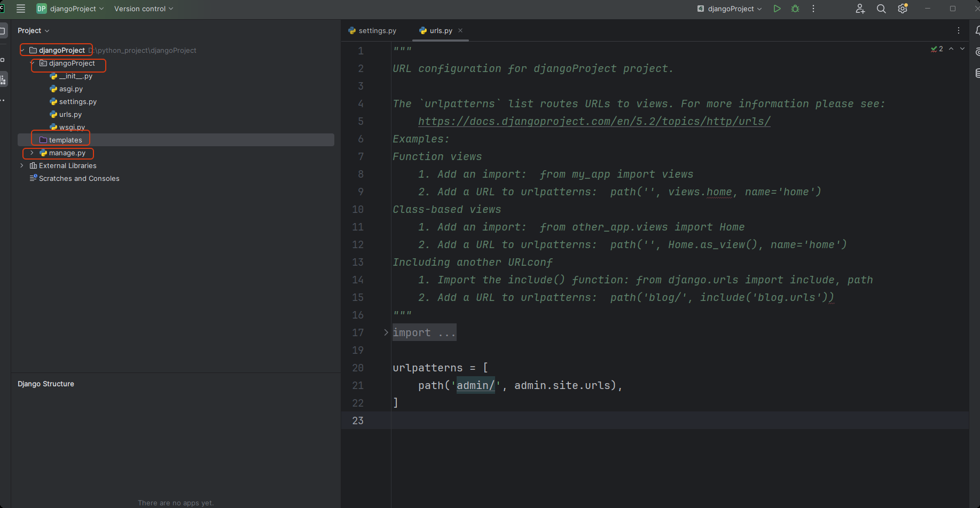Open the Database tool window
Image resolution: width=980 pixels, height=508 pixels.
977,73
